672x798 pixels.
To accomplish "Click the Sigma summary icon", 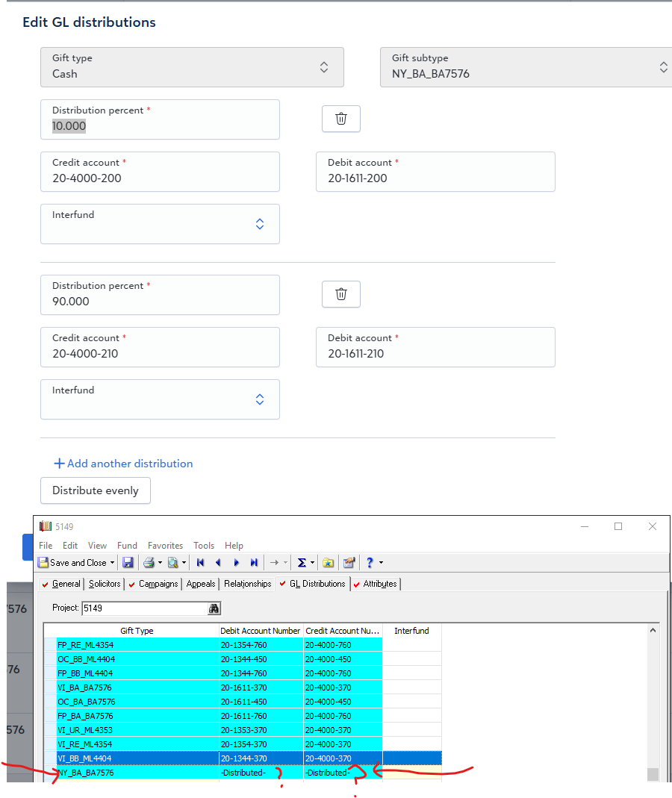I will coord(302,562).
